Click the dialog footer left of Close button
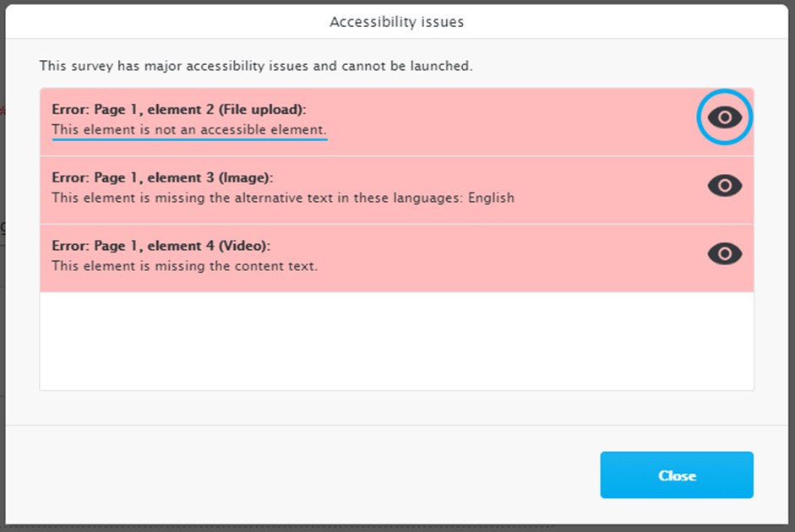795x532 pixels. click(x=302, y=475)
